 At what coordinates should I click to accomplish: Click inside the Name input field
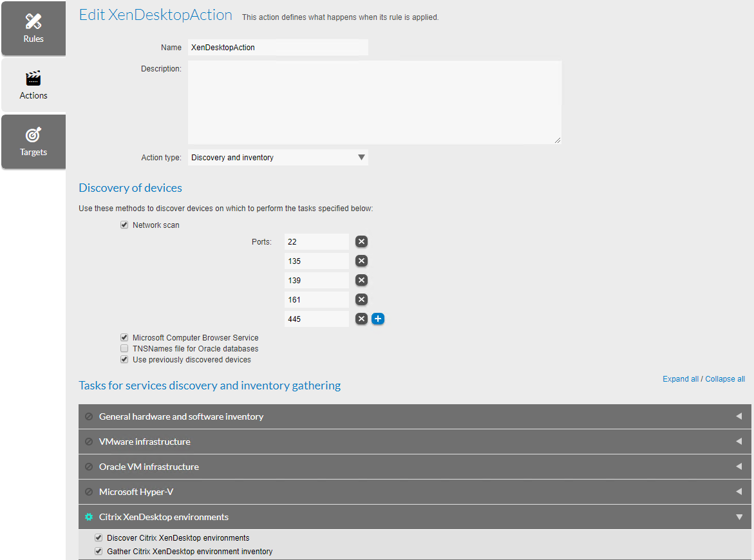point(278,47)
